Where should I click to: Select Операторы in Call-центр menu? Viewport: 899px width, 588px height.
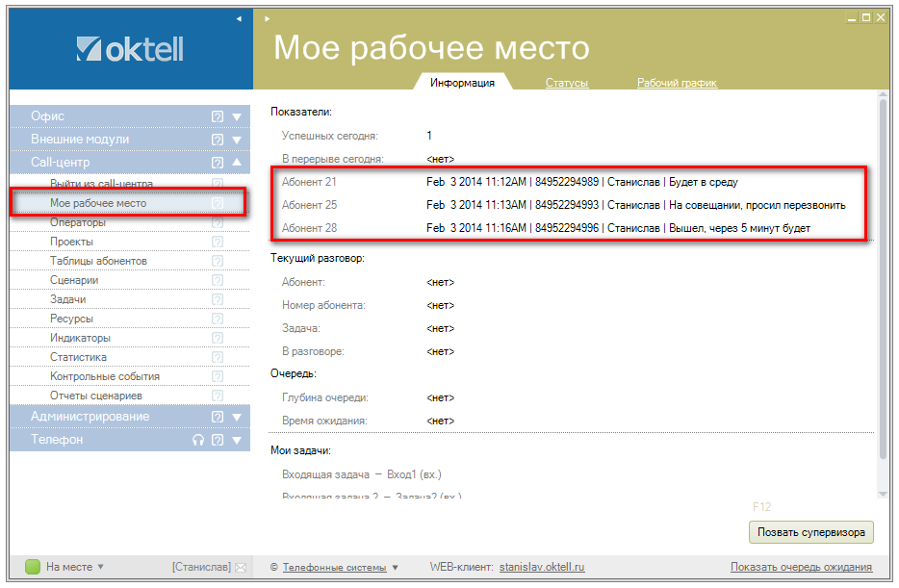click(78, 222)
